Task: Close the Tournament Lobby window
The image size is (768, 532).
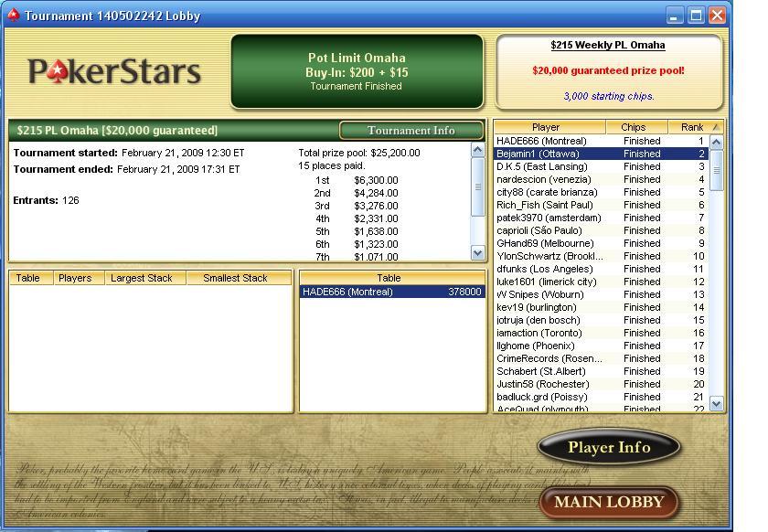Action: (718, 16)
